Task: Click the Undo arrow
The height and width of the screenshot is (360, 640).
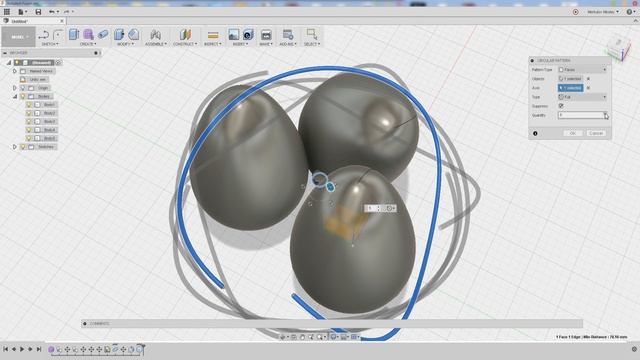Action: 52,12
